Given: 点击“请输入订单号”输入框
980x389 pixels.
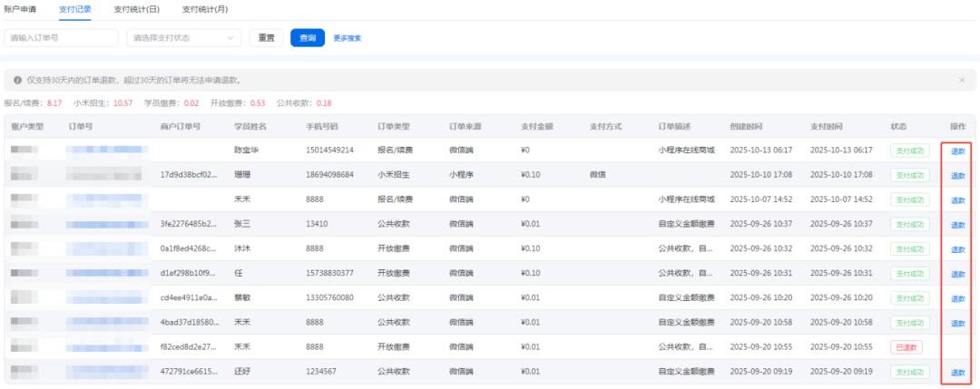Looking at the screenshot, I should click(x=62, y=38).
